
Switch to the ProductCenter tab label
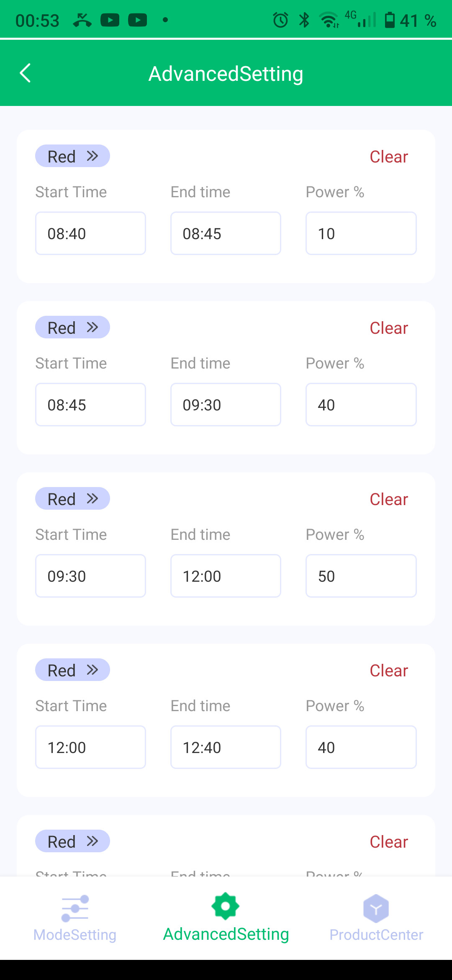point(376,935)
